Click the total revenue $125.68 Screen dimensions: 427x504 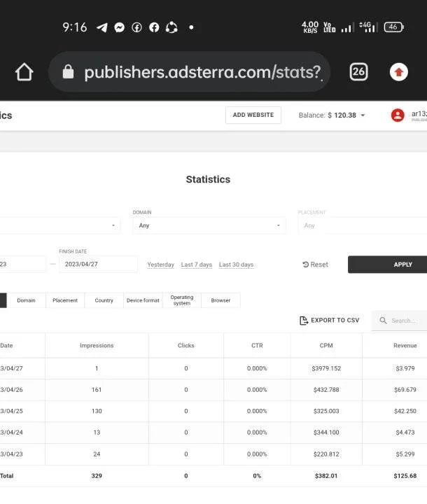(405, 476)
